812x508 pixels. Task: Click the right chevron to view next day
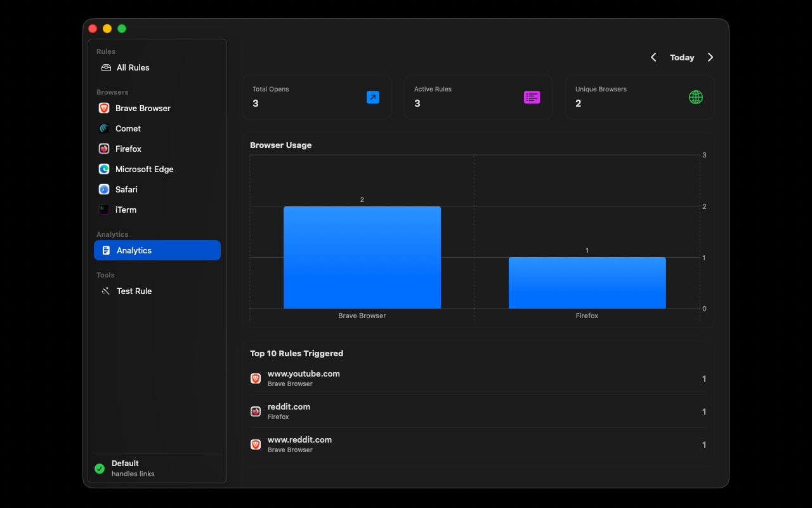[x=710, y=57]
